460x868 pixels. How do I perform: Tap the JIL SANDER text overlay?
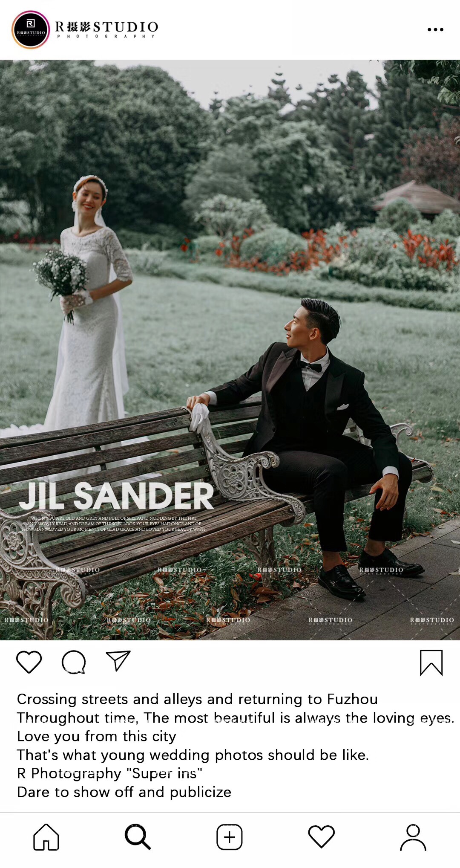tap(116, 496)
